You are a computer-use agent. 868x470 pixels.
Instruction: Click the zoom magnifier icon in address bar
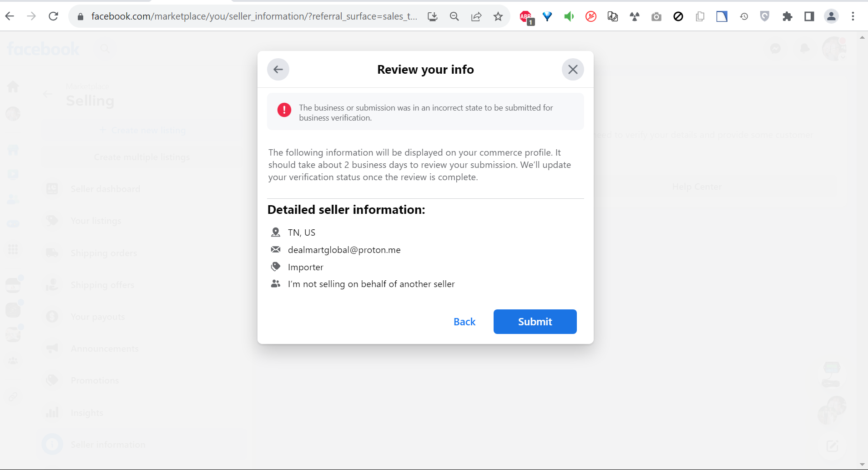click(x=454, y=17)
